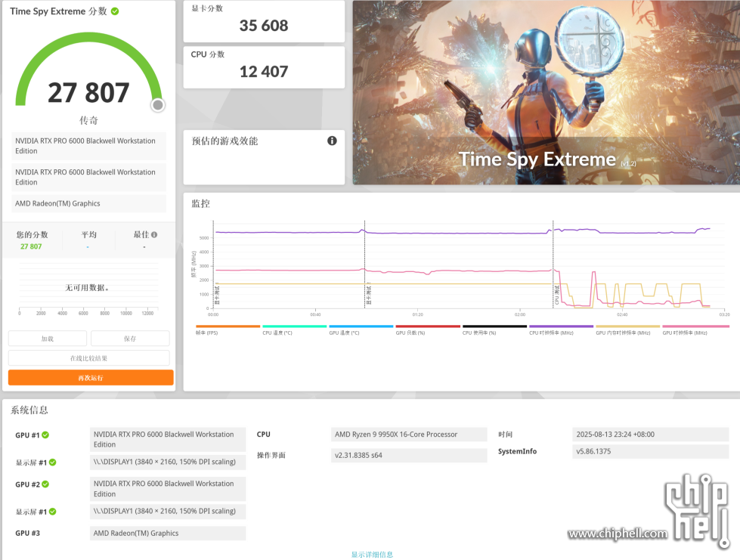The width and height of the screenshot is (740, 560).
Task: Click the Time Spy Extreme banner image
Action: pos(546,92)
